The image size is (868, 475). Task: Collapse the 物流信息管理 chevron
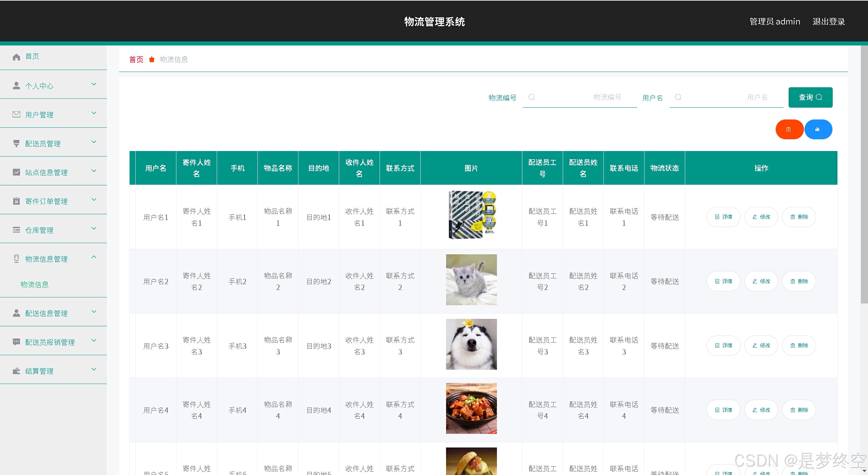94,257
